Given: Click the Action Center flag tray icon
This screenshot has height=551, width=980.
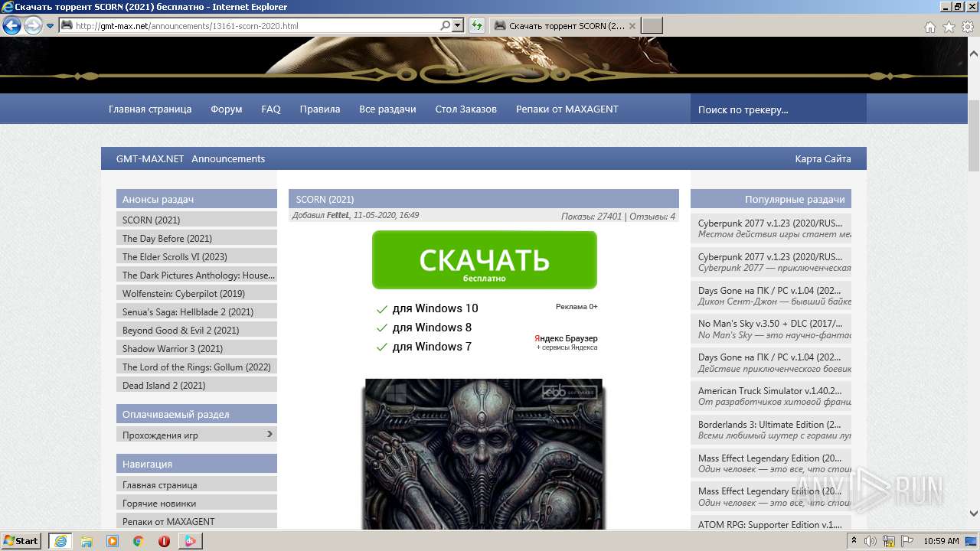Looking at the screenshot, I should (907, 540).
